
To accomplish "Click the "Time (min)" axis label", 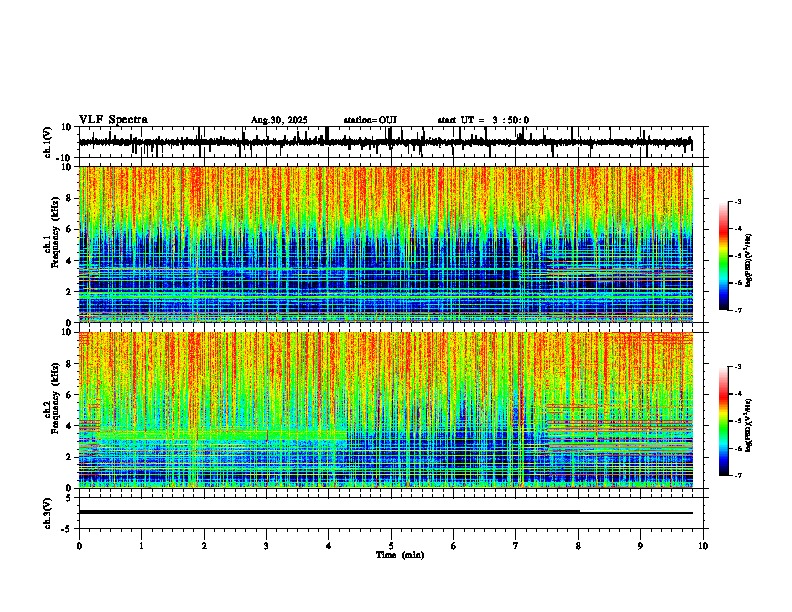I will [400, 555].
